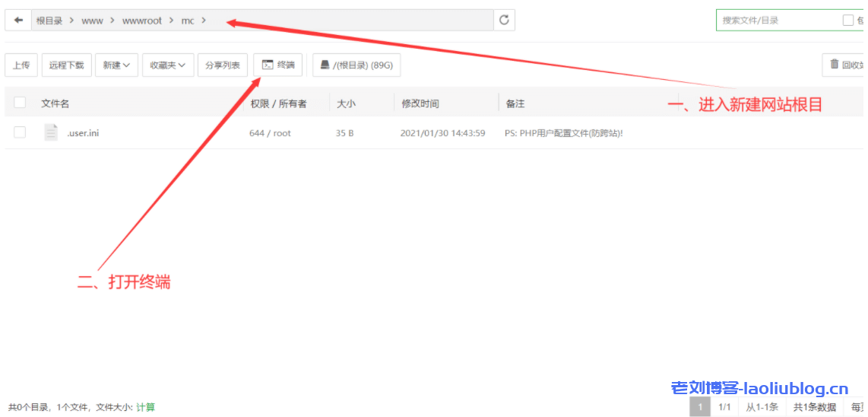Expand the 新建 dropdown
This screenshot has height=417, width=868.
click(x=116, y=65)
